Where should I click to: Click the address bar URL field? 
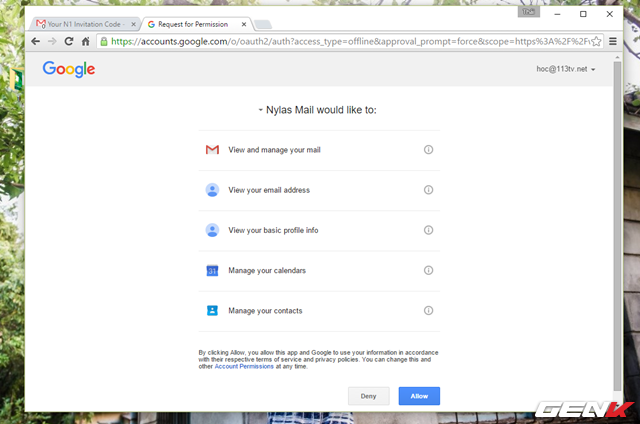tap(349, 41)
